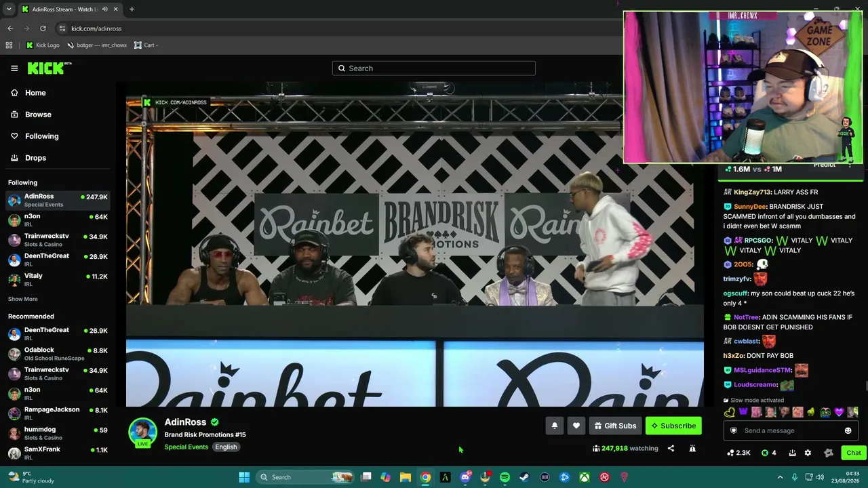Open Odablock channel in Recommended list

point(58,354)
